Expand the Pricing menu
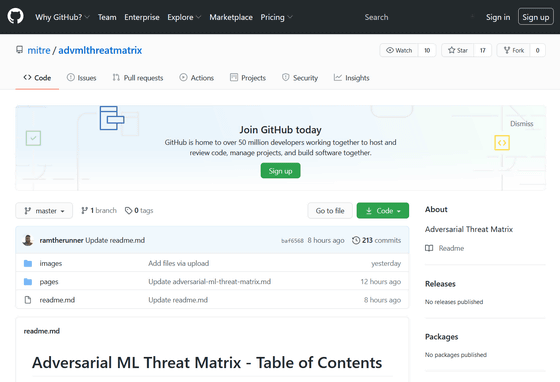This screenshot has width=560, height=382. [276, 17]
